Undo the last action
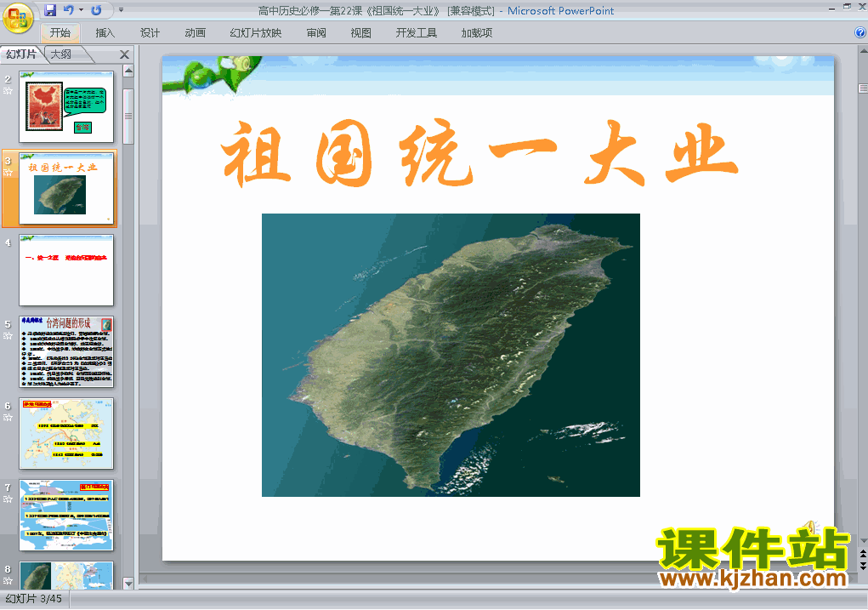Image resolution: width=868 pixels, height=610 pixels. [x=68, y=10]
